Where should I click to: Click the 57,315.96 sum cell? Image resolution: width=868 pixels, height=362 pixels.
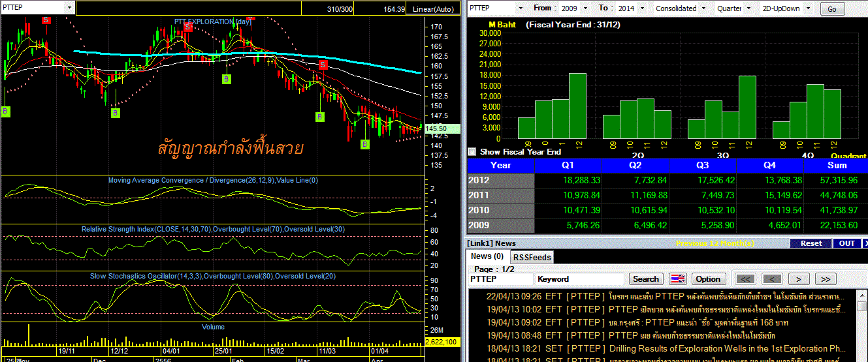click(x=836, y=180)
